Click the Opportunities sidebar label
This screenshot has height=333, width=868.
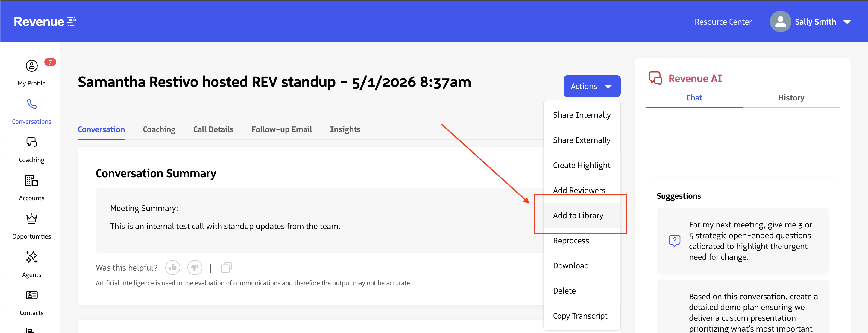[32, 236]
